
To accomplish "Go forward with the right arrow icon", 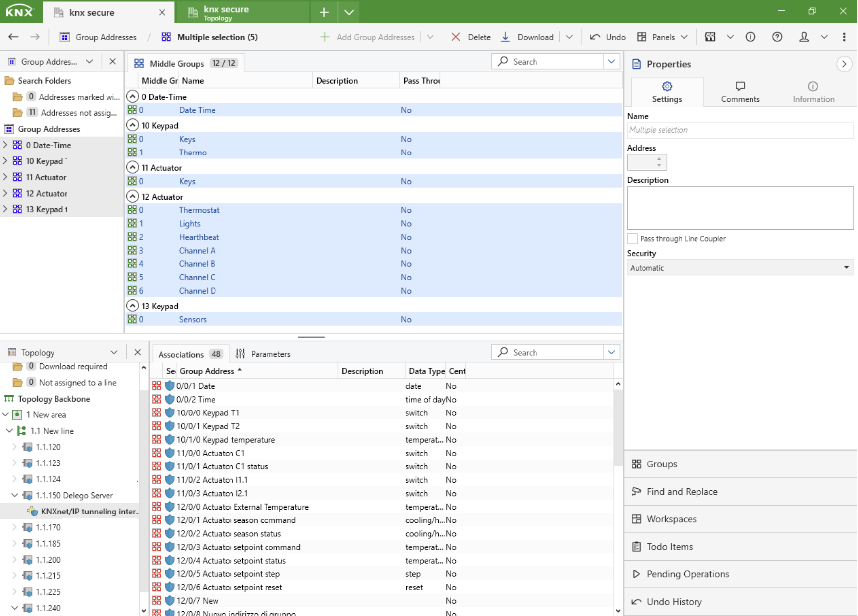I will (35, 37).
